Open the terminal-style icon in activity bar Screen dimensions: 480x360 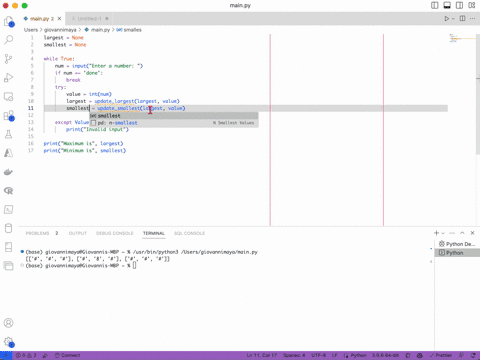tap(9, 209)
